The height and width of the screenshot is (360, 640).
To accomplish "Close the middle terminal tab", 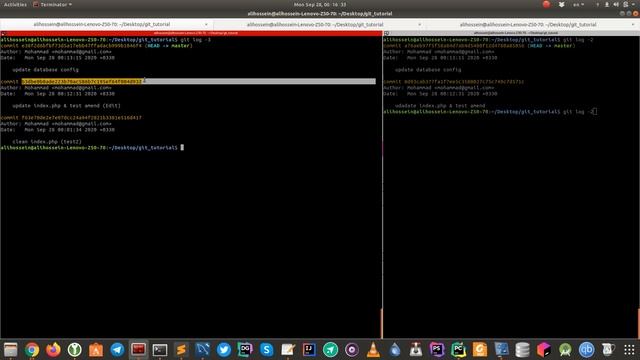I will [x=420, y=24].
